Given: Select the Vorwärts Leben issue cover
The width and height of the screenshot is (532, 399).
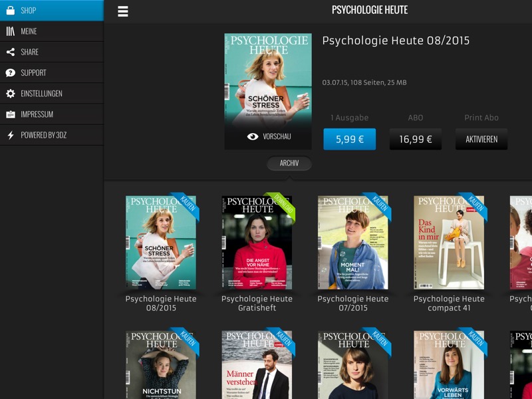Looking at the screenshot, I should point(449,364).
